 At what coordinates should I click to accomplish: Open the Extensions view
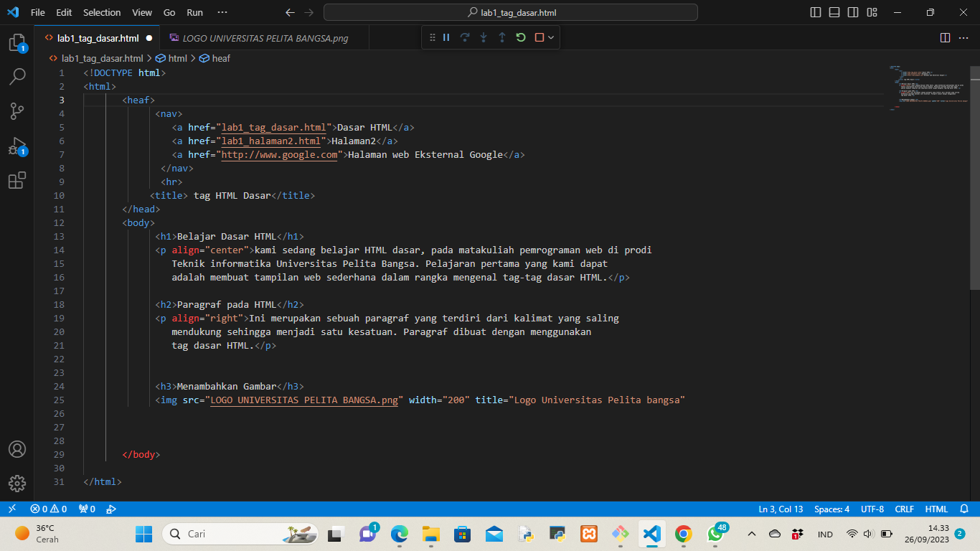pos(17,180)
